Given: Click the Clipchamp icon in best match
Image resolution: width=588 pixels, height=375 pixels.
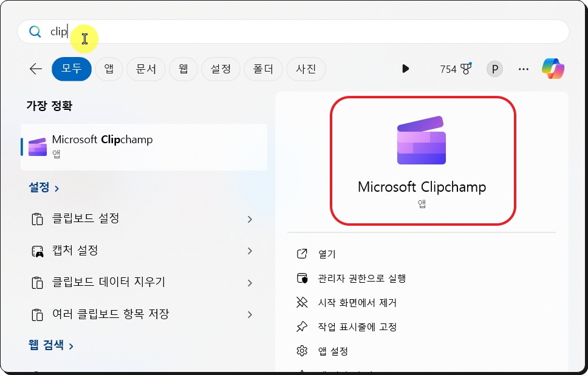Looking at the screenshot, I should [38, 147].
